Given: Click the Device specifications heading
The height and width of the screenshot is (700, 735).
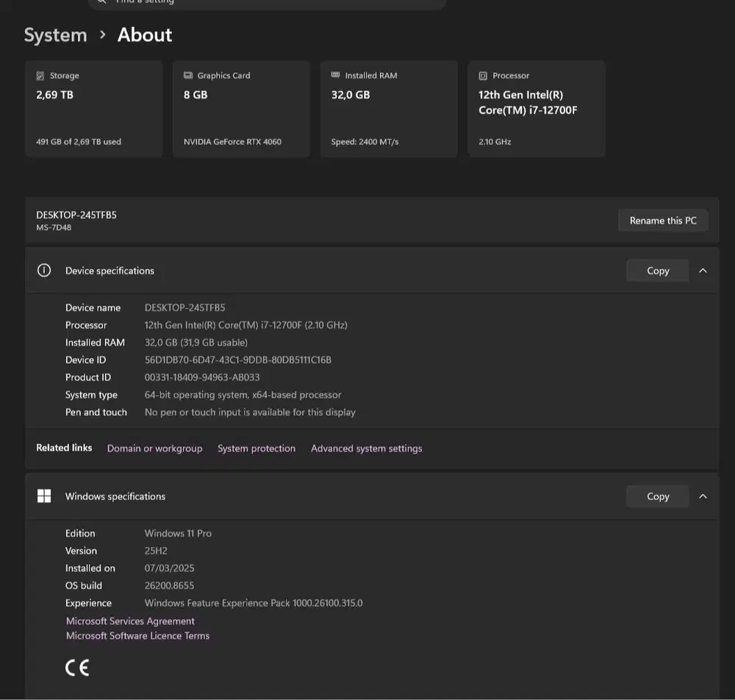Looking at the screenshot, I should (x=110, y=271).
